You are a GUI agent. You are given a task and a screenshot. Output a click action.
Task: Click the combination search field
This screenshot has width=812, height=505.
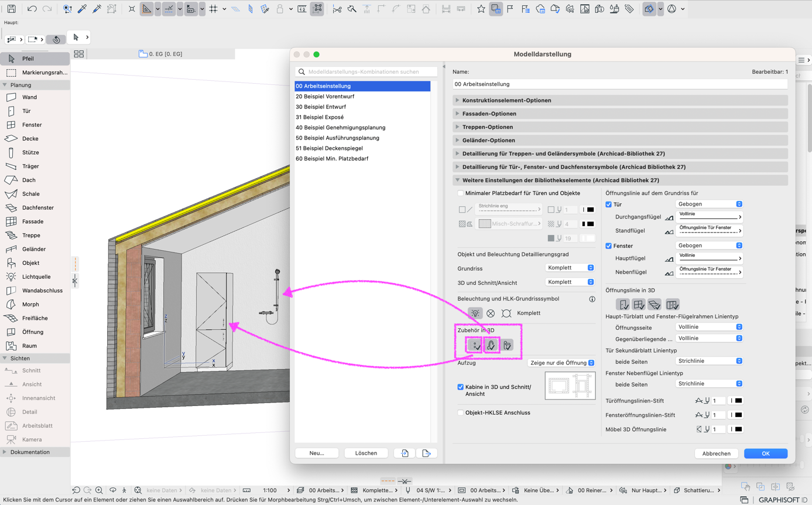pyautogui.click(x=366, y=72)
